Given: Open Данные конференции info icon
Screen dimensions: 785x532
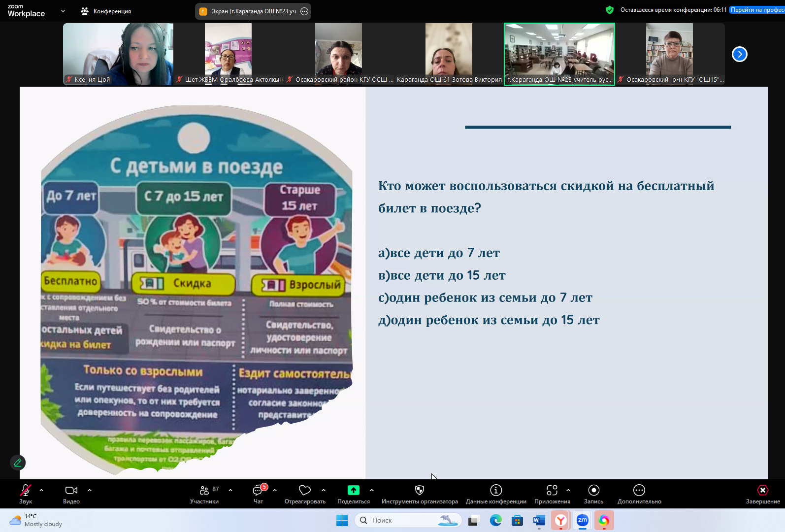Looking at the screenshot, I should click(496, 491).
